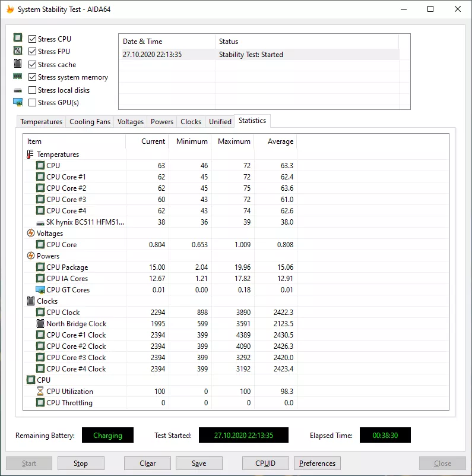Enable the Stress local disks checkbox
The image size is (472, 476).
pos(32,90)
